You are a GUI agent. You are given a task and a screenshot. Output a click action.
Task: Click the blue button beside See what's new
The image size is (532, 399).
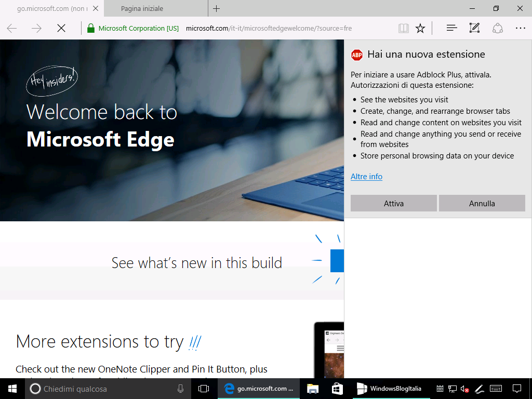337,260
